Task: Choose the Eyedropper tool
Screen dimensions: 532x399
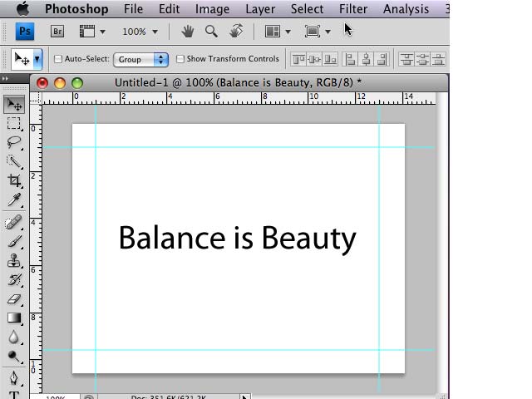Action: click(14, 200)
